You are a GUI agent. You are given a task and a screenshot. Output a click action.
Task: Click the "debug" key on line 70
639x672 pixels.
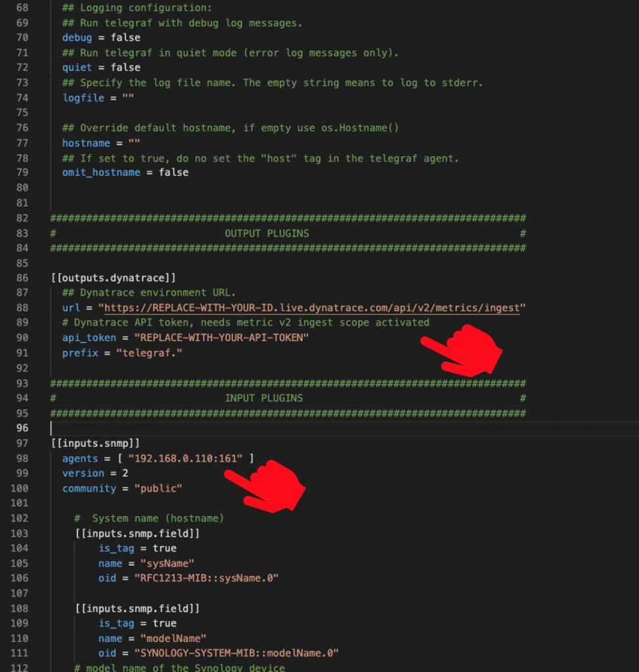pyautogui.click(x=77, y=37)
